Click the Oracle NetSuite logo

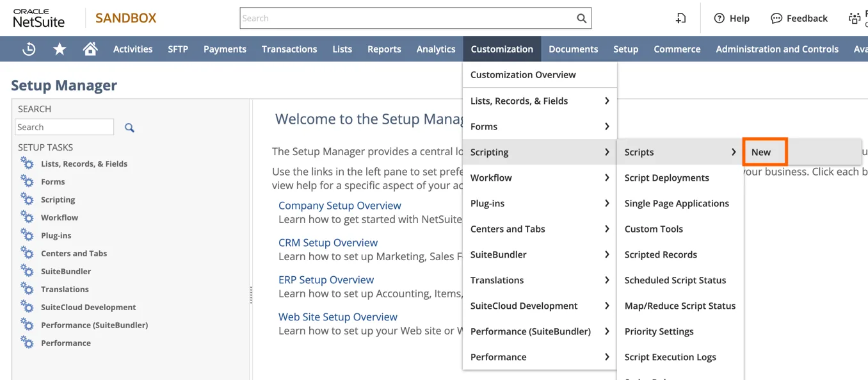pos(38,18)
